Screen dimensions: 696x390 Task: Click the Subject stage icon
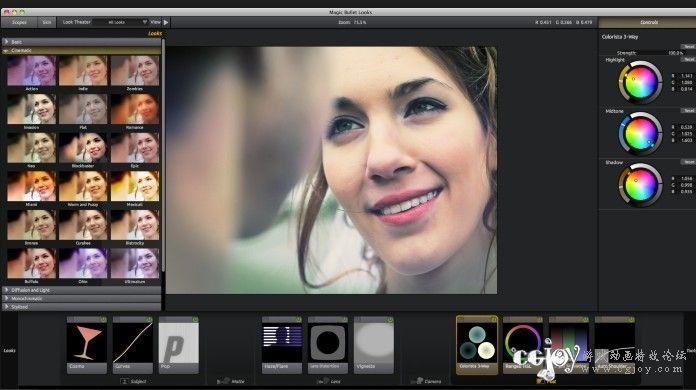click(125, 381)
